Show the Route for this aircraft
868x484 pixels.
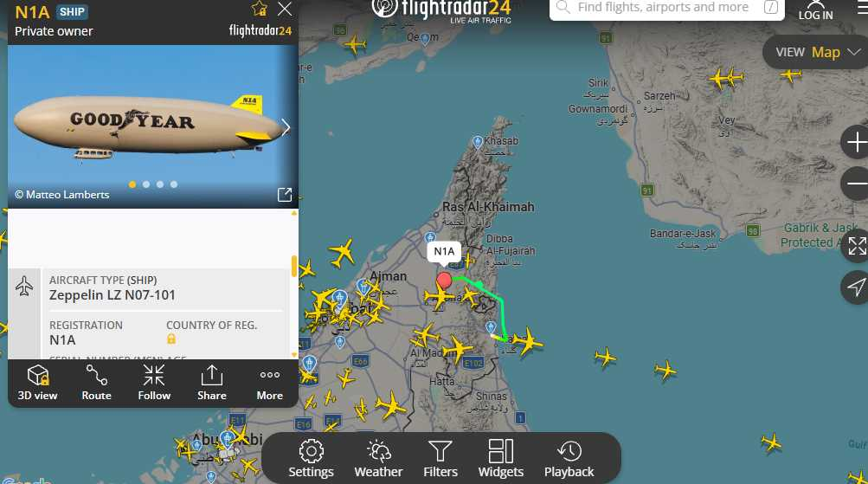coord(96,383)
